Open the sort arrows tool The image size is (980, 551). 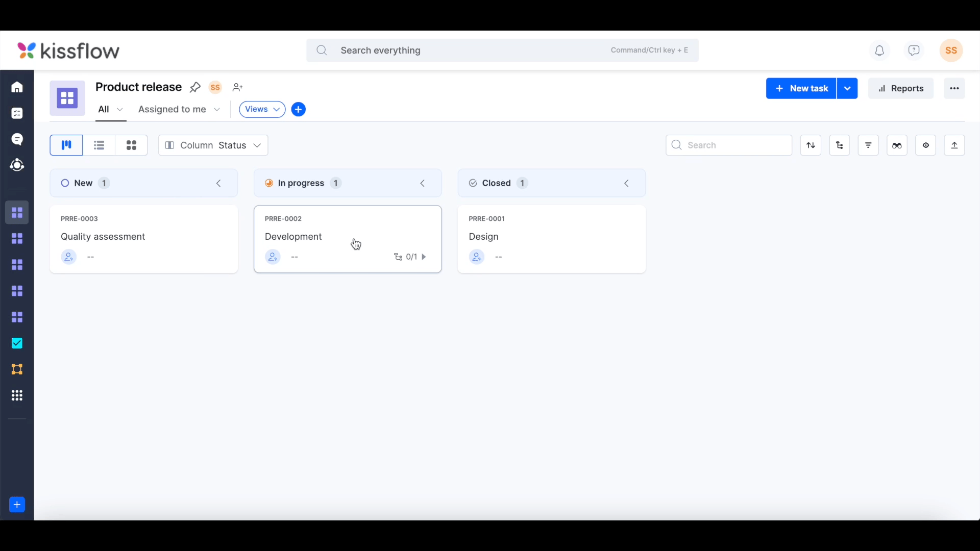[811, 145]
